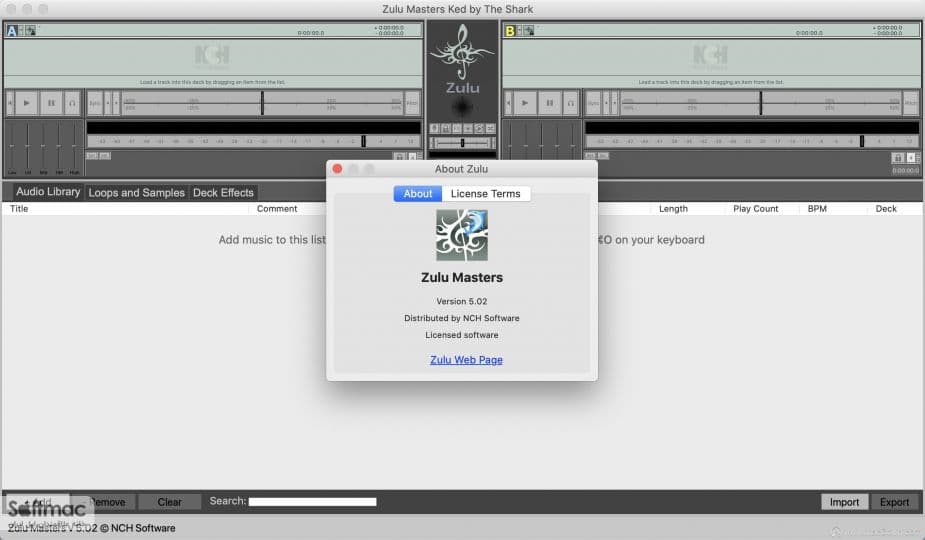The image size is (925, 540).
Task: Click Deck B Low EQ fader
Action: coord(510,146)
